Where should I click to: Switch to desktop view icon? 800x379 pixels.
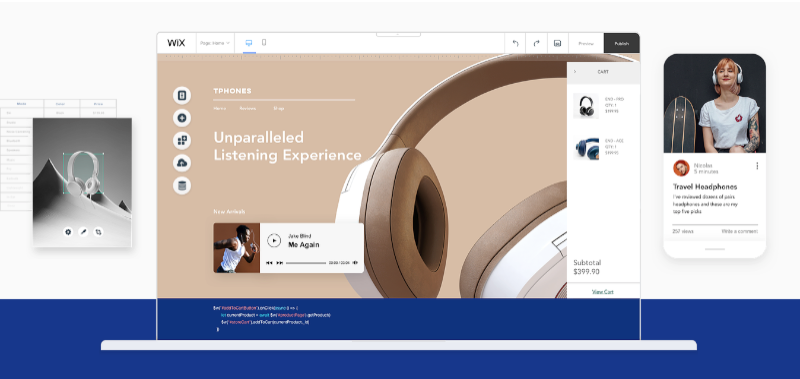249,43
